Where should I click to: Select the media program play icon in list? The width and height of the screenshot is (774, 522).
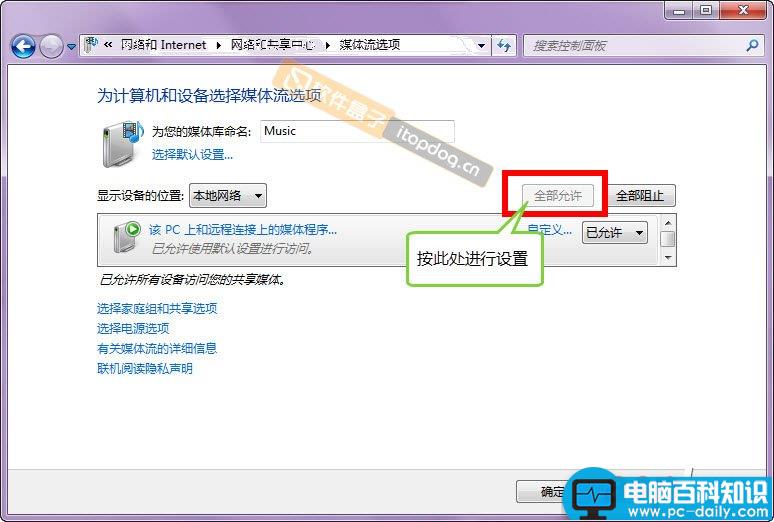click(127, 234)
